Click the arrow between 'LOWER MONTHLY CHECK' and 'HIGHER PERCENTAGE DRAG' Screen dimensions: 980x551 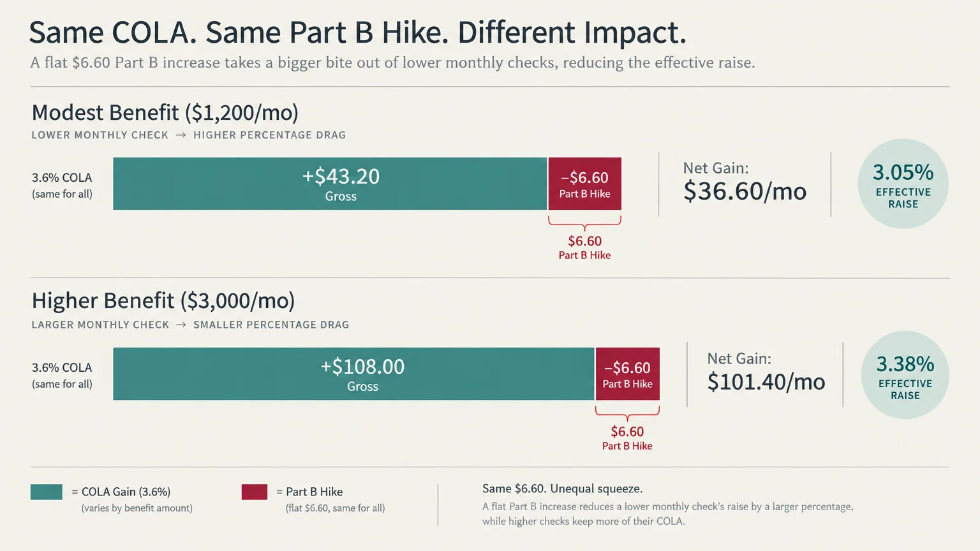(181, 135)
